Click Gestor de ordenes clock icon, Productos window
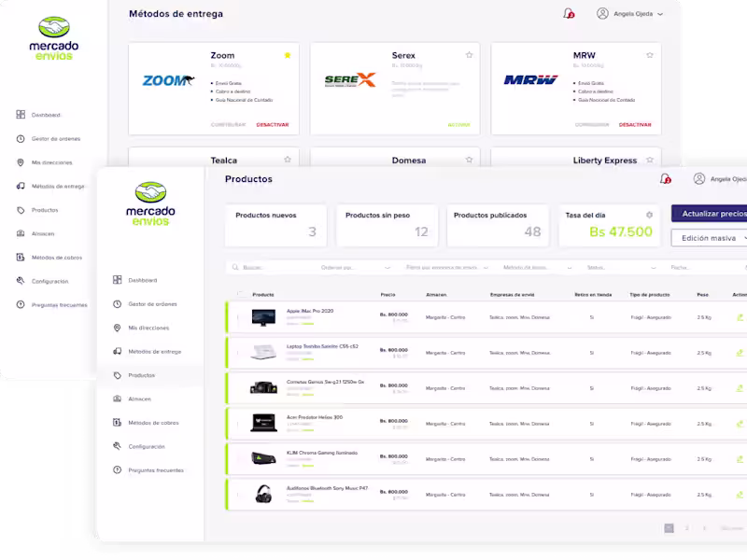 point(118,304)
